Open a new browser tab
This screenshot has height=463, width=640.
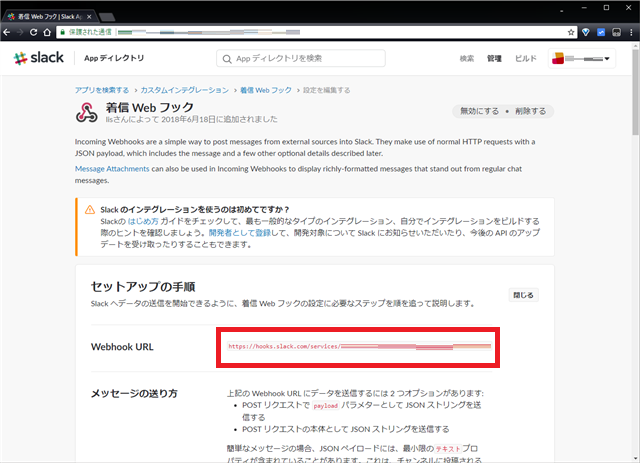coord(107,17)
